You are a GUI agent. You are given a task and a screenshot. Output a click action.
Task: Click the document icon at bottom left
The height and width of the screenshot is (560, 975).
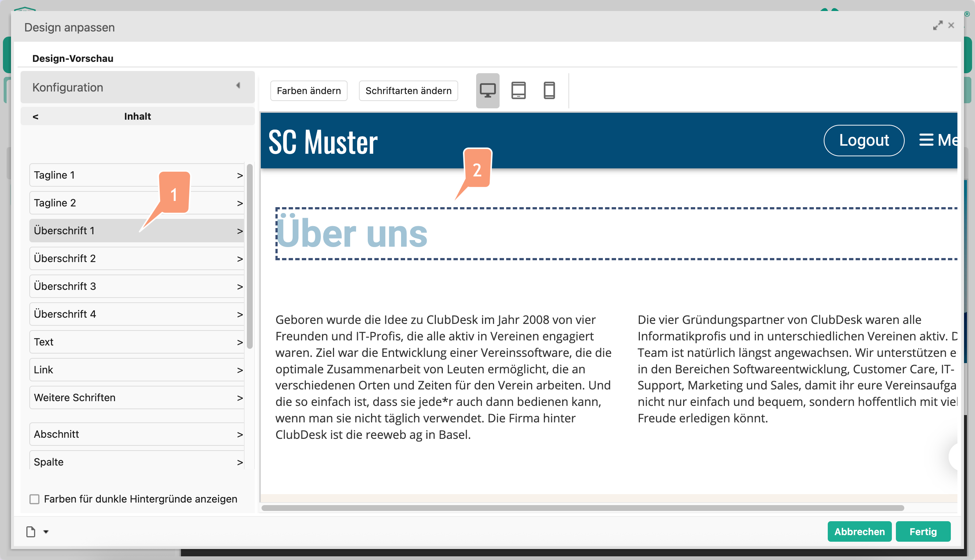click(x=31, y=531)
